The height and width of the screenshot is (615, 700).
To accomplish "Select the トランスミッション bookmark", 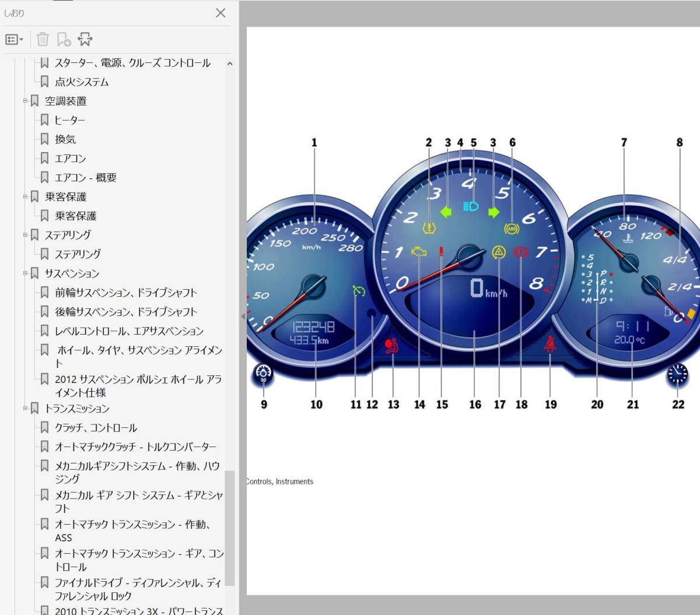I will point(77,409).
